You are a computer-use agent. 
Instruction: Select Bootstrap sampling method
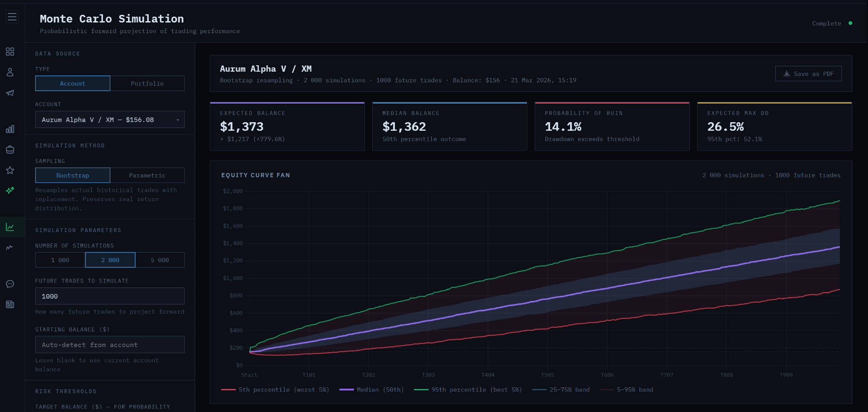coord(72,175)
